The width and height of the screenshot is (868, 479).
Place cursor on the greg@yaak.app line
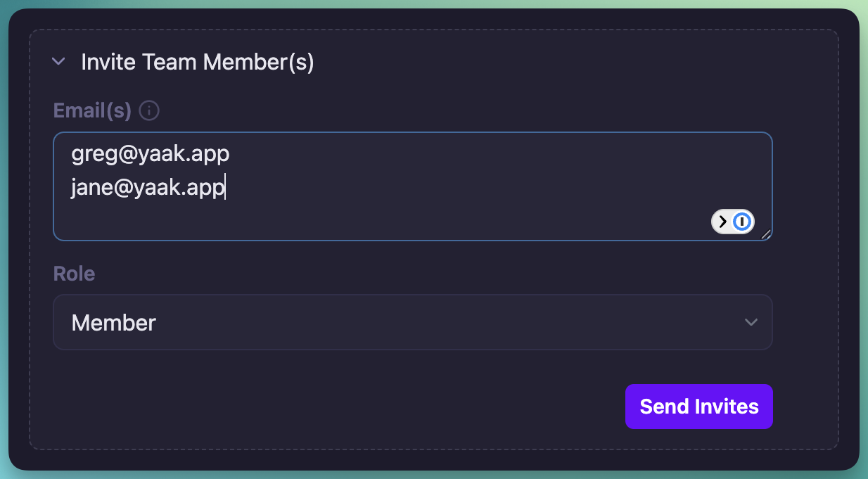pos(151,153)
